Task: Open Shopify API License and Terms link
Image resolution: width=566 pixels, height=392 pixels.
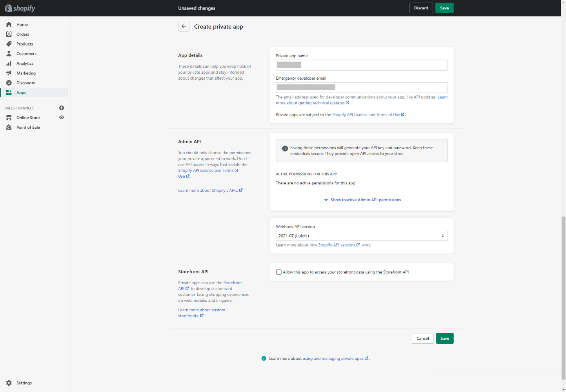Action: pos(366,115)
